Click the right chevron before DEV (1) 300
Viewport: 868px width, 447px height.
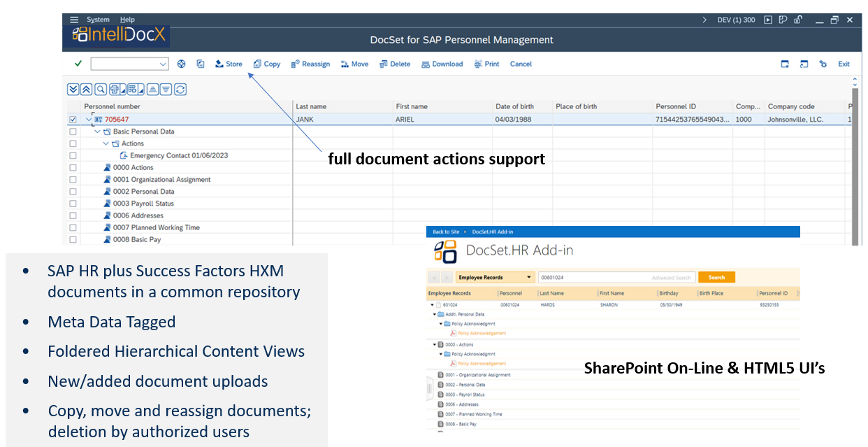(x=704, y=20)
